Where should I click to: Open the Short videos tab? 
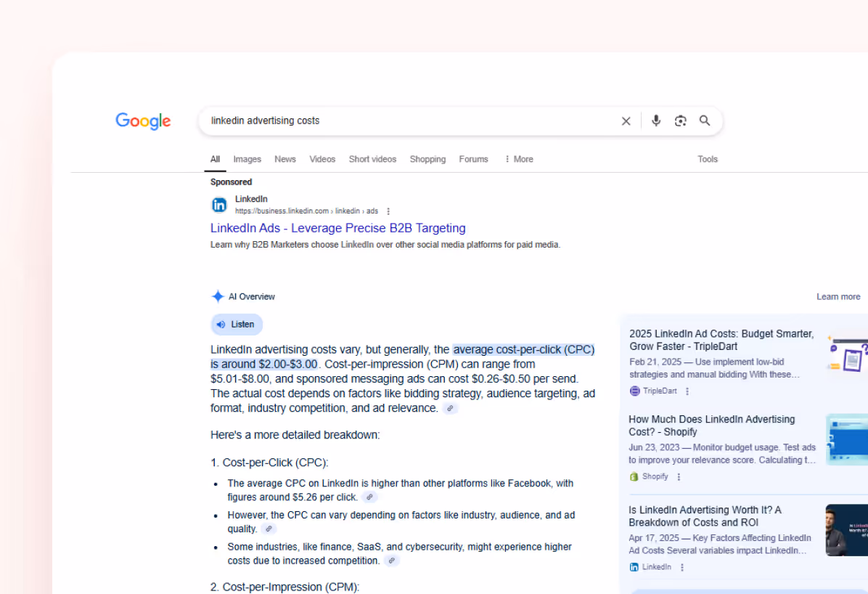click(x=372, y=159)
